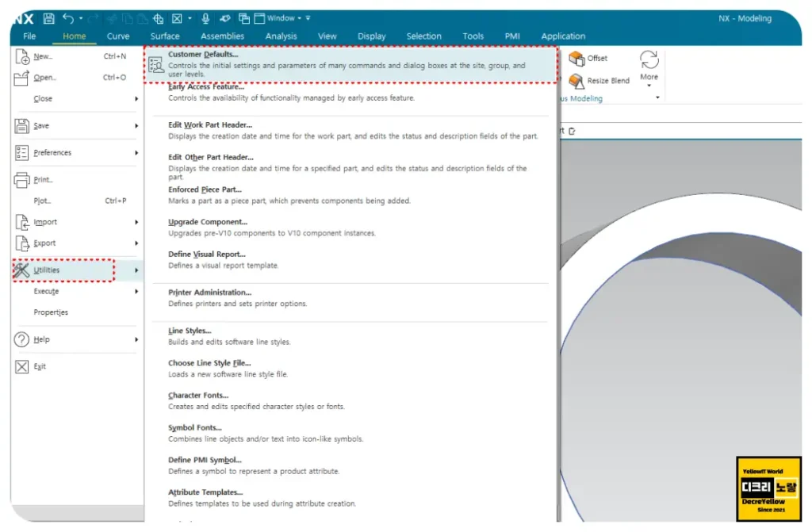Click the boxed X icon in top toolbar

pos(177,19)
